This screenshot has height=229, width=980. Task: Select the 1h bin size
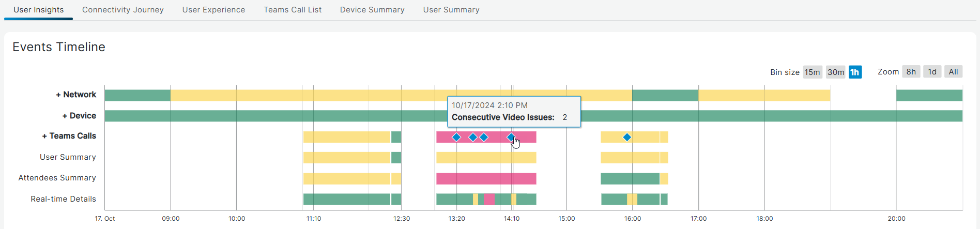(x=855, y=72)
